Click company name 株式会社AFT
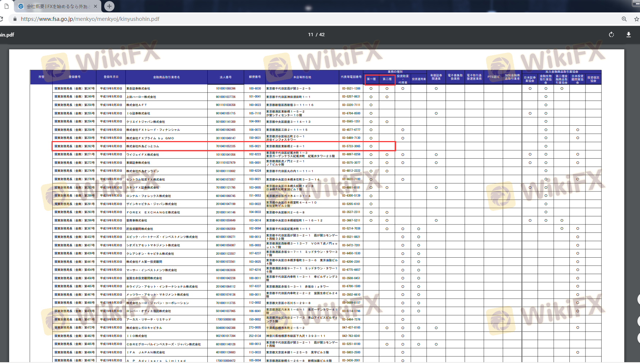This screenshot has width=640, height=364. click(x=137, y=105)
